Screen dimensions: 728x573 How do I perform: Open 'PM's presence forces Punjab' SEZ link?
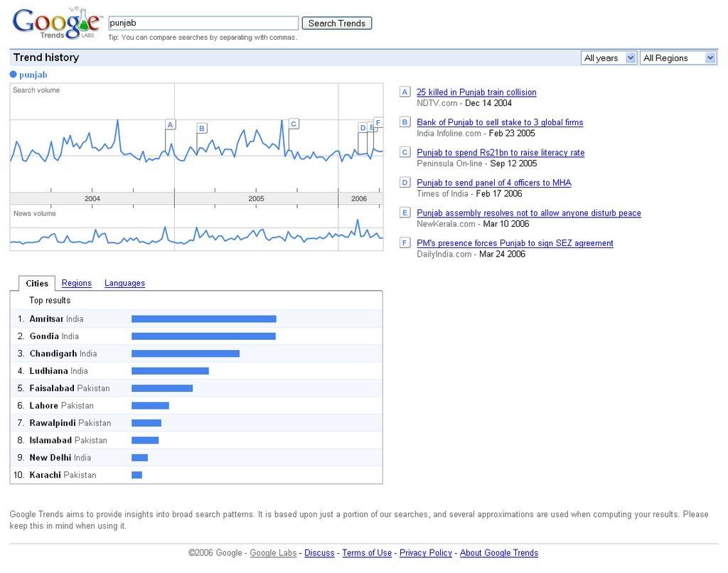coord(515,243)
